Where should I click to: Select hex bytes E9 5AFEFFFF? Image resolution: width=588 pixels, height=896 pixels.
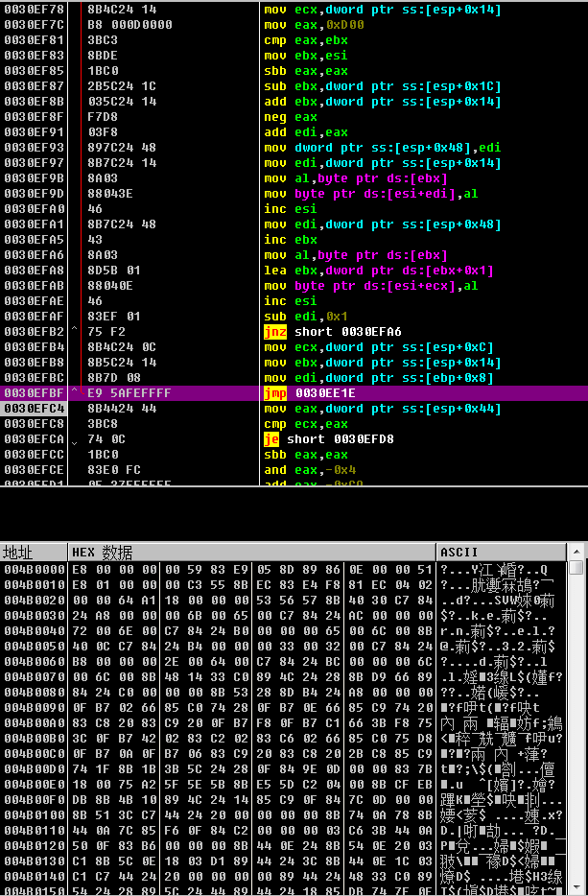[129, 393]
